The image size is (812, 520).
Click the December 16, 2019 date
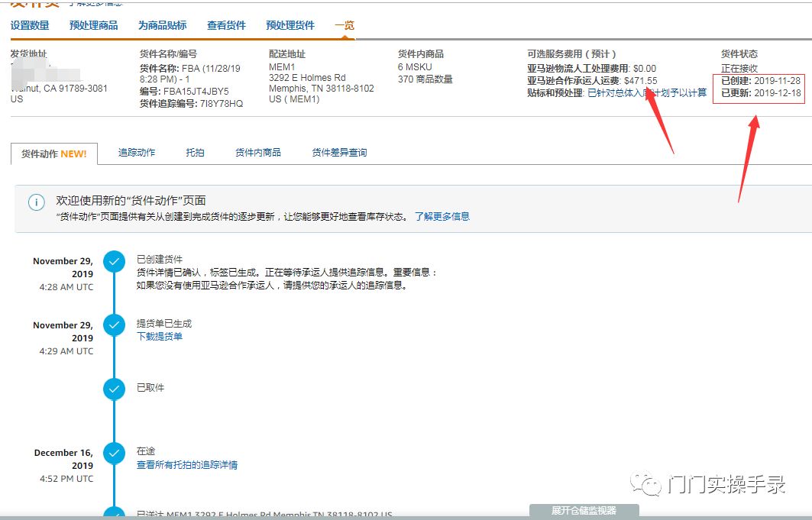(63, 459)
